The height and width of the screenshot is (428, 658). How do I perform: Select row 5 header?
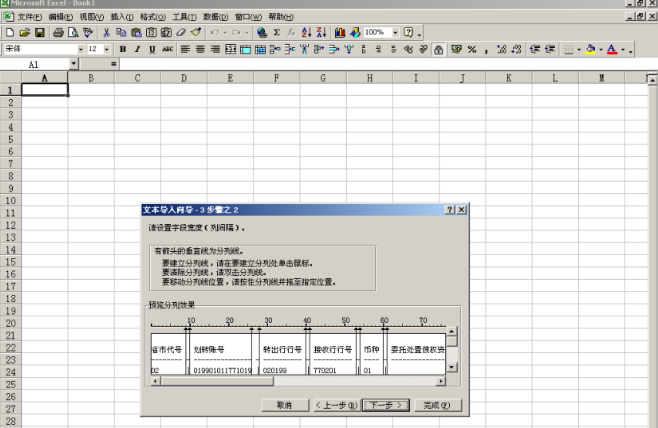[x=10, y=139]
